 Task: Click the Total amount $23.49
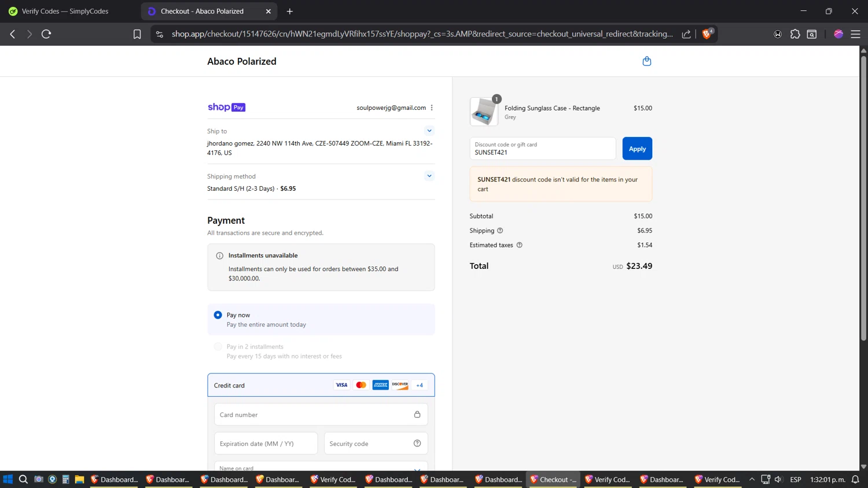(639, 266)
